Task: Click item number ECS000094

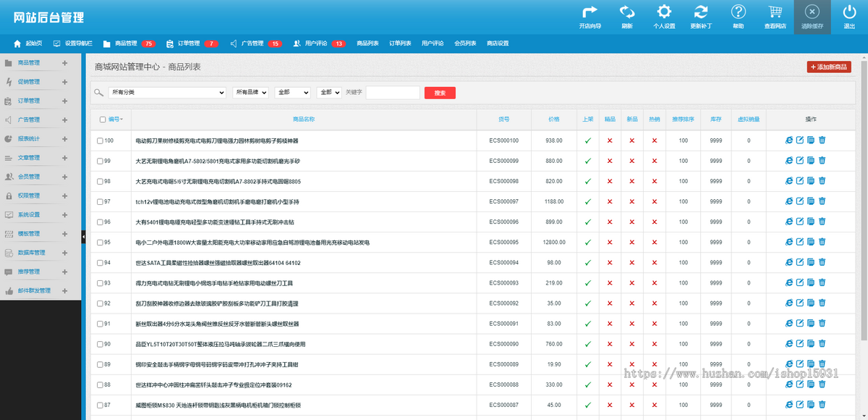Action: click(x=504, y=262)
